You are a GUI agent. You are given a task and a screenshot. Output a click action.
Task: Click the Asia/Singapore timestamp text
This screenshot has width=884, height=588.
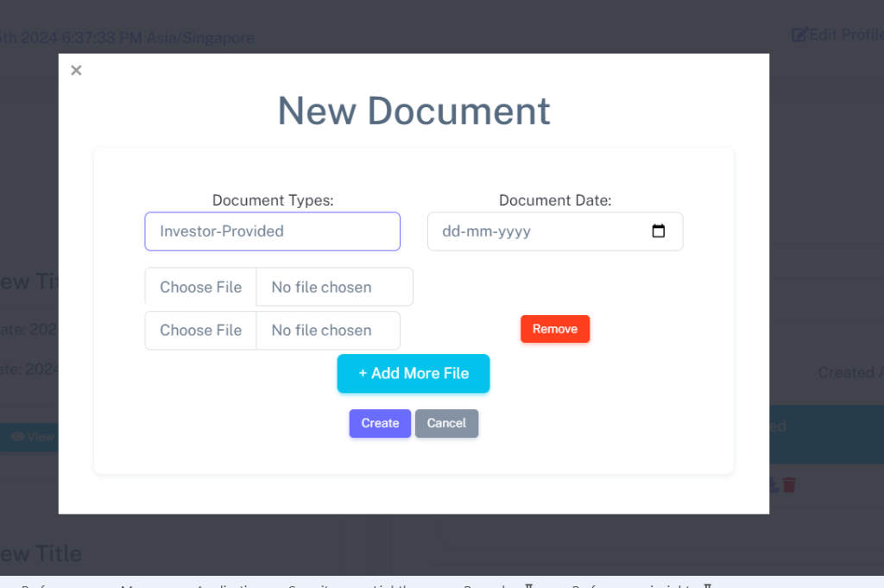(129, 38)
